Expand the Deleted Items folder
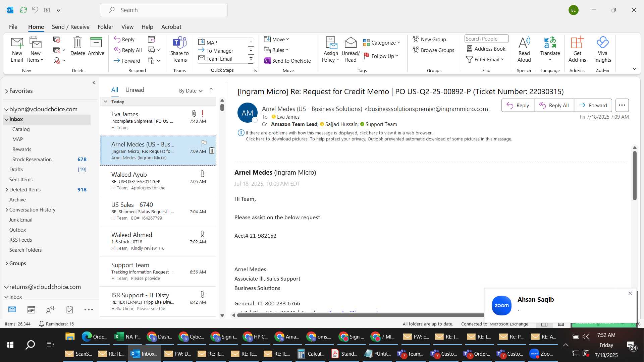Screen dimensions: 644x362 tap(7, 190)
